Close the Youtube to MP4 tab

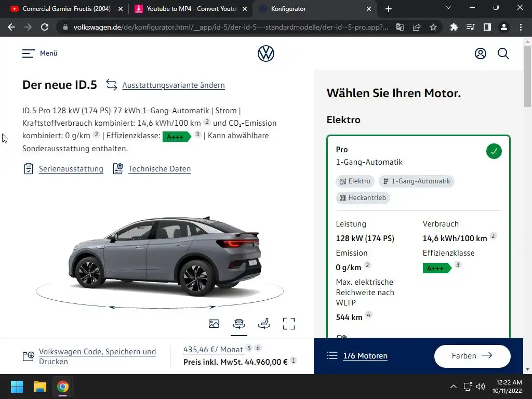click(x=245, y=9)
